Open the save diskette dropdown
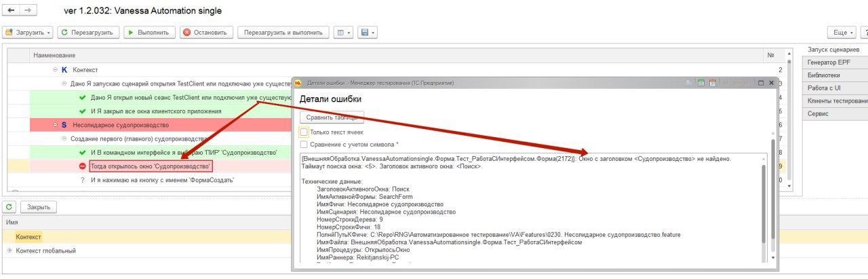This screenshot has height=279, width=868. point(368,33)
